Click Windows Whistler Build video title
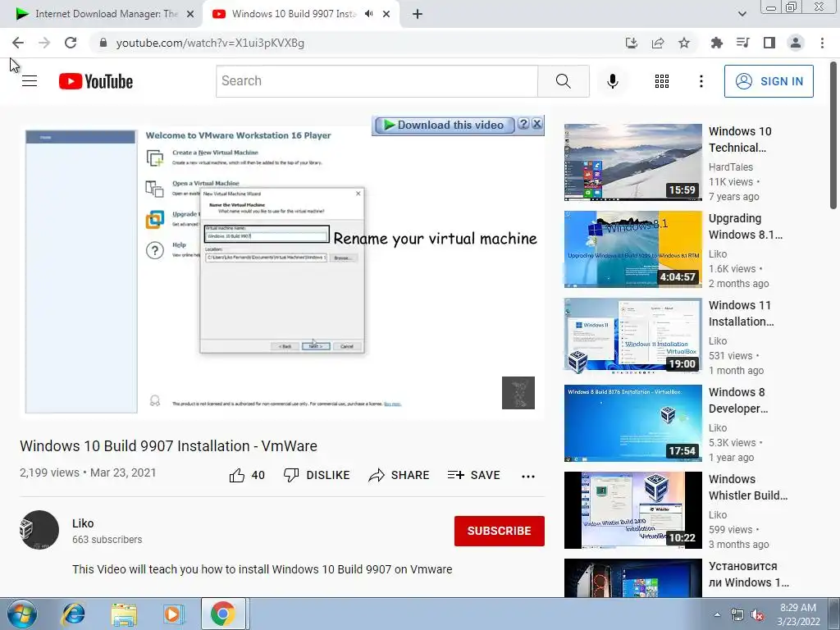This screenshot has height=630, width=840. click(x=748, y=487)
